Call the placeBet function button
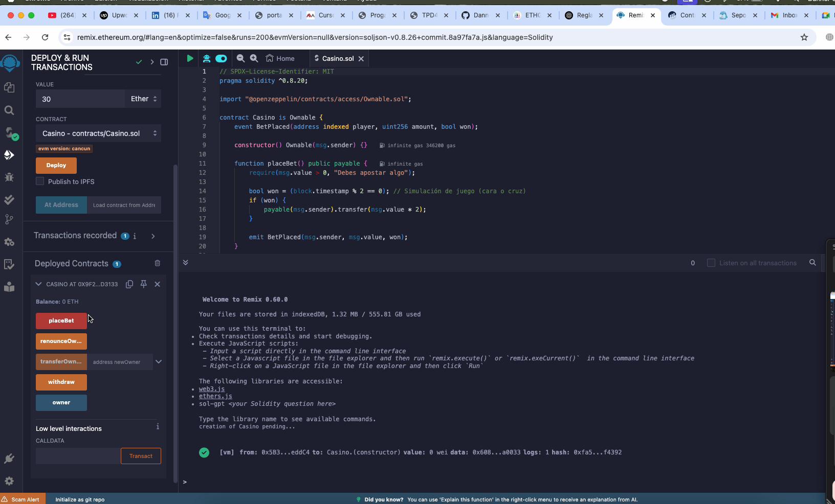This screenshot has height=504, width=835. pyautogui.click(x=61, y=321)
